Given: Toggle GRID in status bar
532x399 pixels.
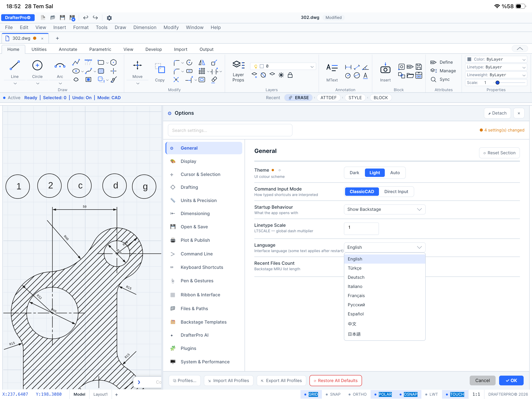Looking at the screenshot, I should coord(311,394).
